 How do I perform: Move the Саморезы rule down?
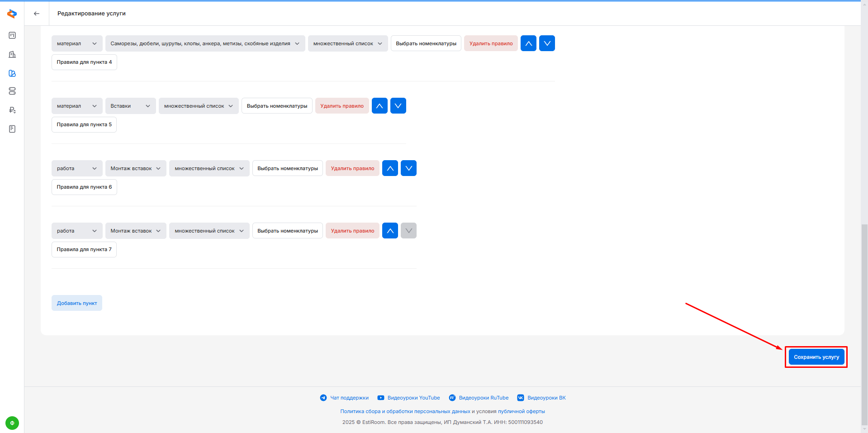547,43
